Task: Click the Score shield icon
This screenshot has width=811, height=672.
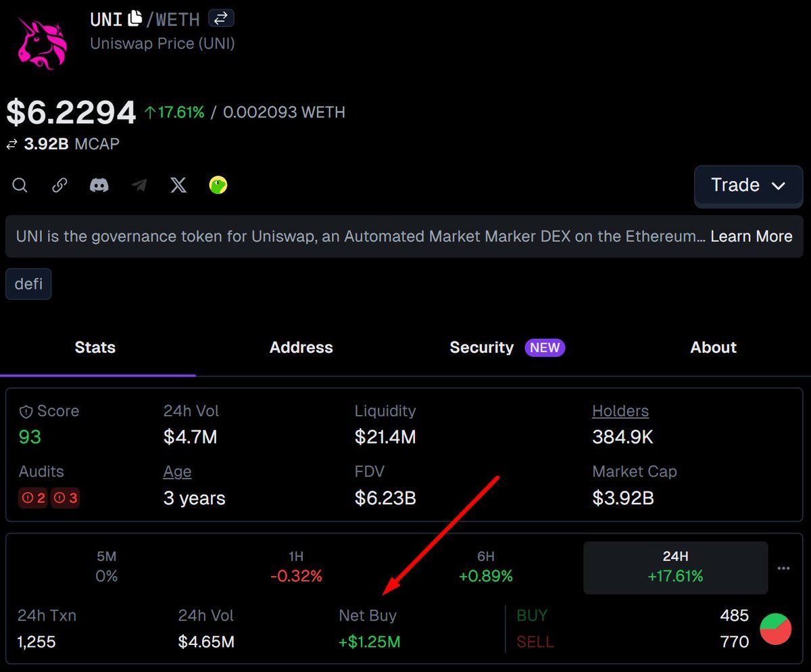Action: click(26, 411)
